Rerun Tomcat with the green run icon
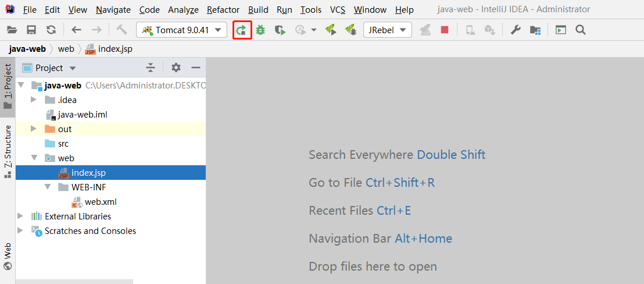The height and width of the screenshot is (284, 644). pyautogui.click(x=242, y=30)
